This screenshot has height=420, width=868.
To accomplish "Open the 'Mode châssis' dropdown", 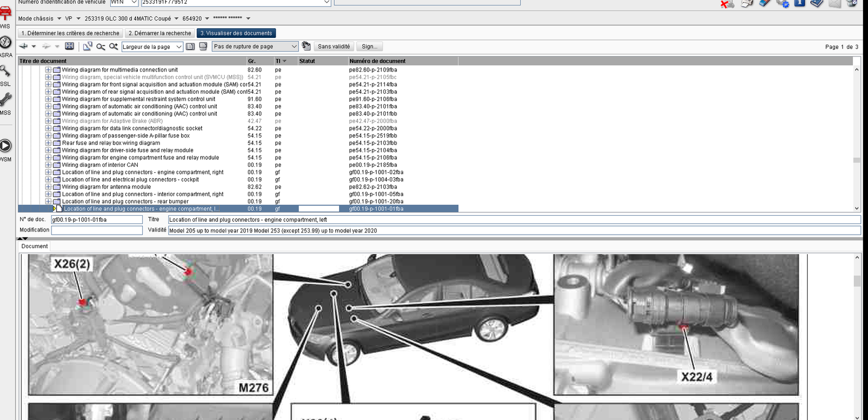I will coord(59,18).
